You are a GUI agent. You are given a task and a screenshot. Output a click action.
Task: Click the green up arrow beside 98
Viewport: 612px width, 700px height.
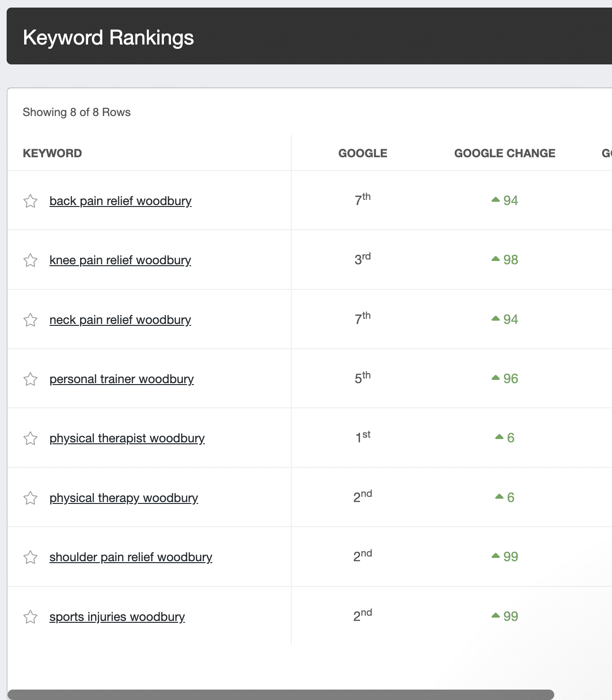(x=496, y=259)
